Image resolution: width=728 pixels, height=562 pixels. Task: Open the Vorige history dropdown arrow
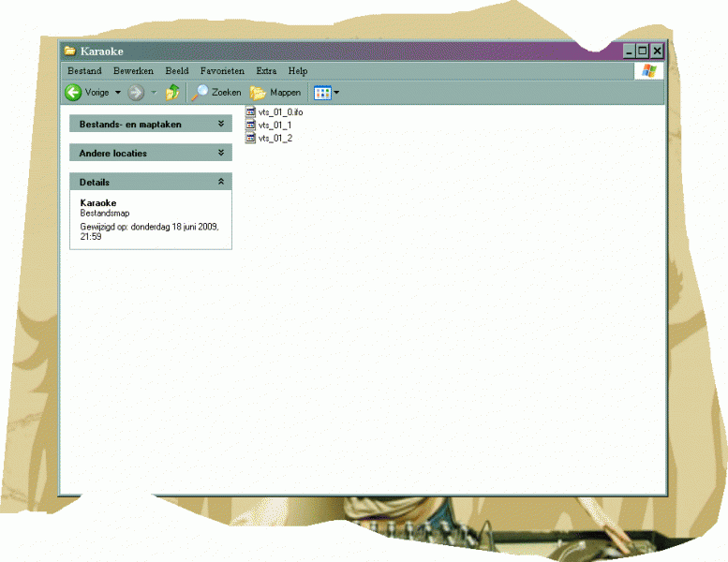(118, 93)
